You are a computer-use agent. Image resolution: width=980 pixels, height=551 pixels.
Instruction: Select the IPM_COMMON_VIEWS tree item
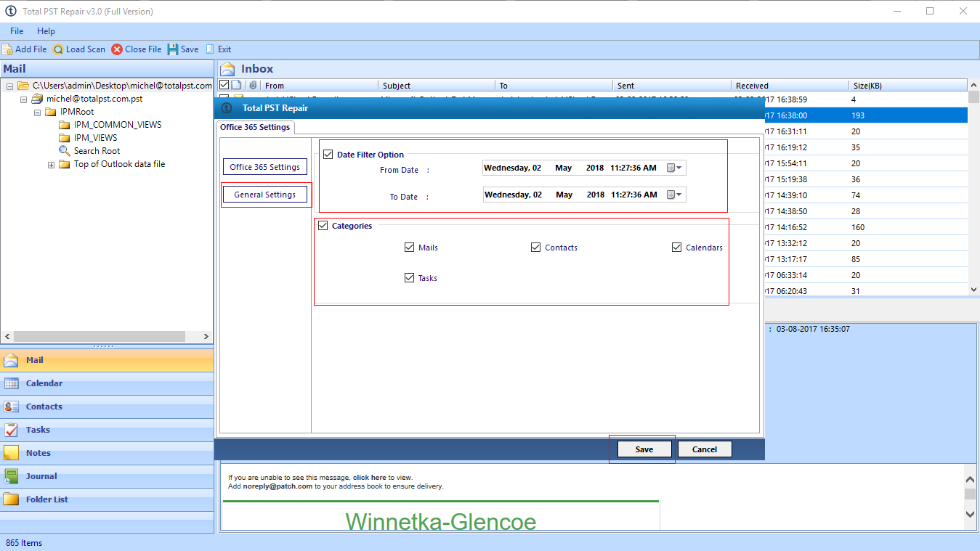pos(118,125)
